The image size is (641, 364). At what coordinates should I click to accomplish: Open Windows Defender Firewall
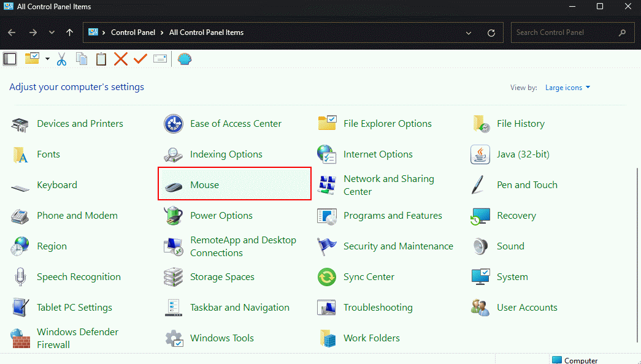[77, 338]
